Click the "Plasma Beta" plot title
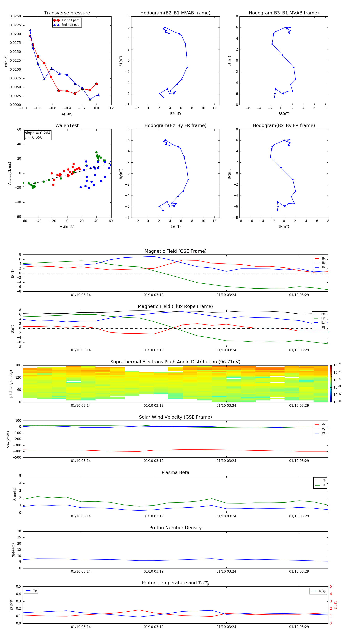The image size is (351, 644). (175, 472)
